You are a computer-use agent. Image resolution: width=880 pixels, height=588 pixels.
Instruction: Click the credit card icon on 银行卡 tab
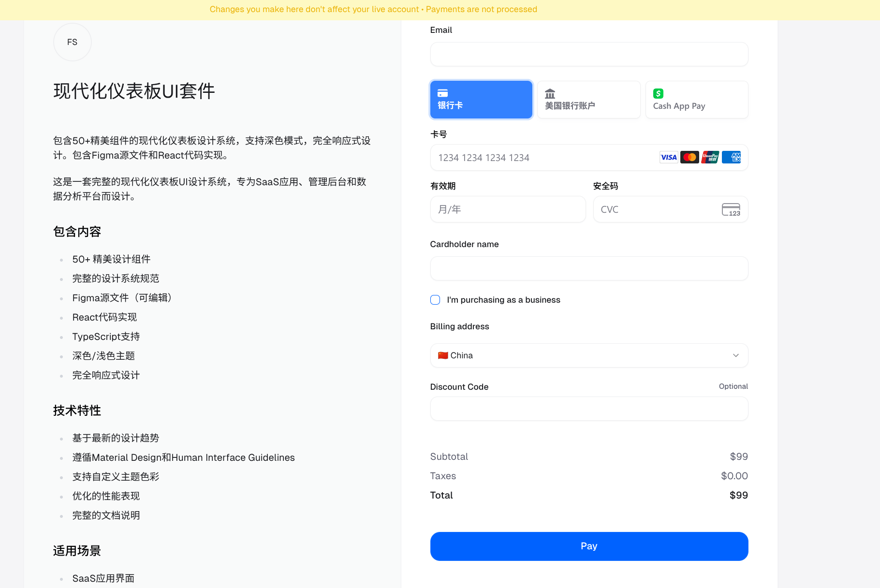click(442, 93)
